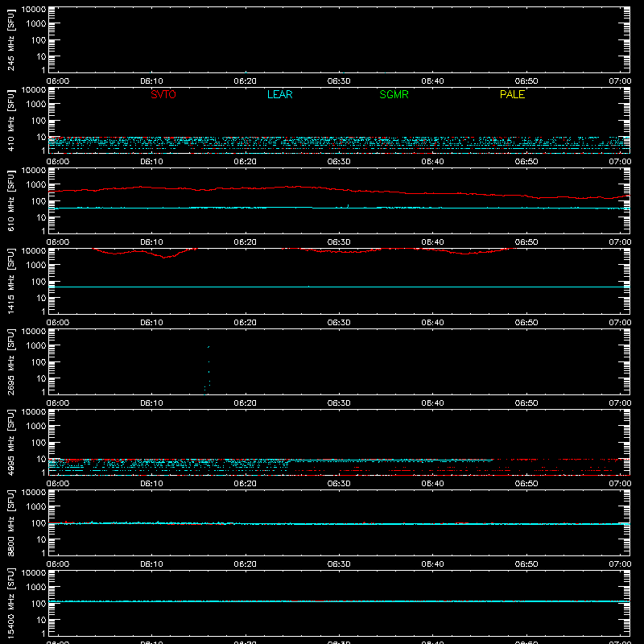The image size is (644, 644).
Task: Click the cyan LEAR line in 610 MHz panel
Action: click(x=339, y=208)
